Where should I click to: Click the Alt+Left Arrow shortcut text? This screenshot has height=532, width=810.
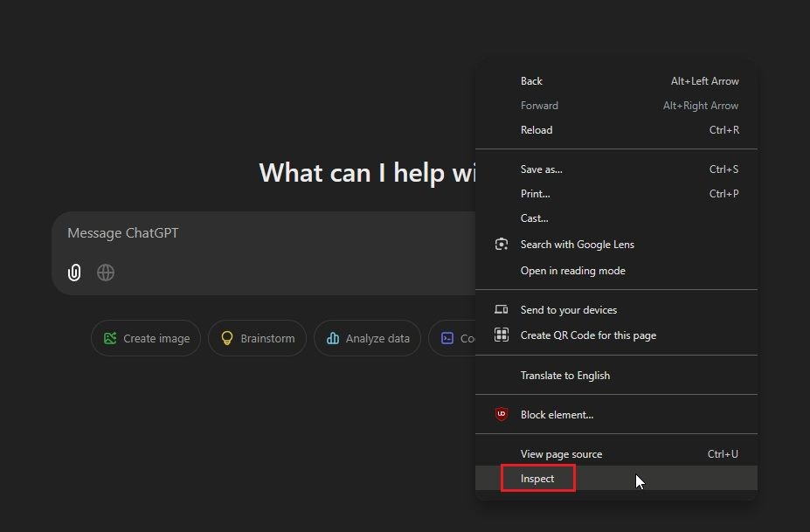pos(704,81)
